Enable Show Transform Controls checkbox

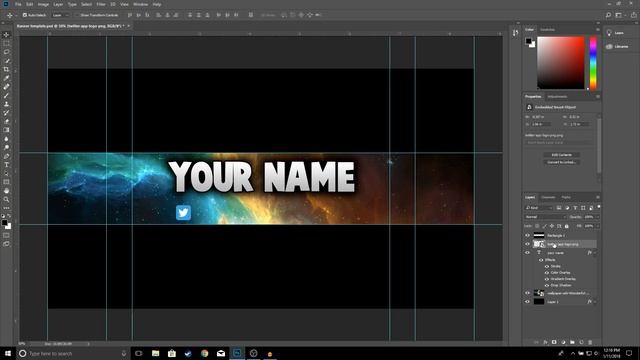77,15
